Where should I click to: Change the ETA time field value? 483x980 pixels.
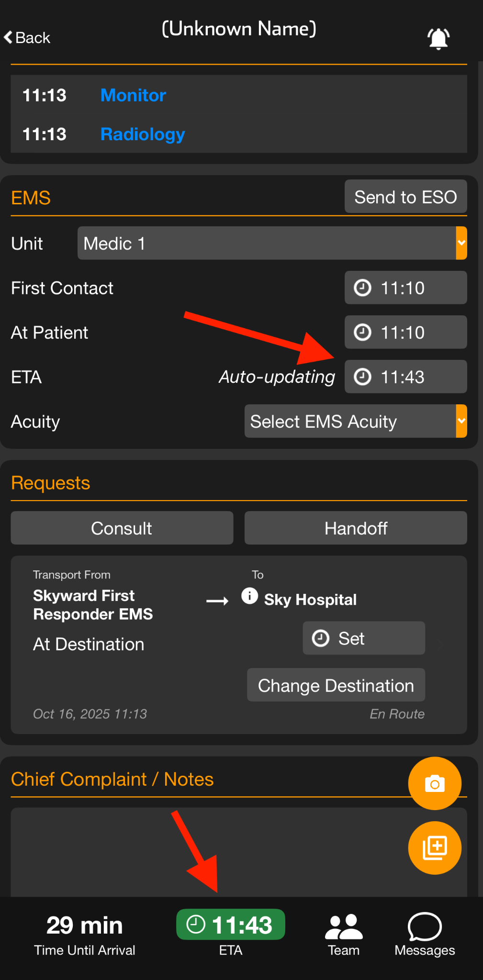(x=405, y=377)
